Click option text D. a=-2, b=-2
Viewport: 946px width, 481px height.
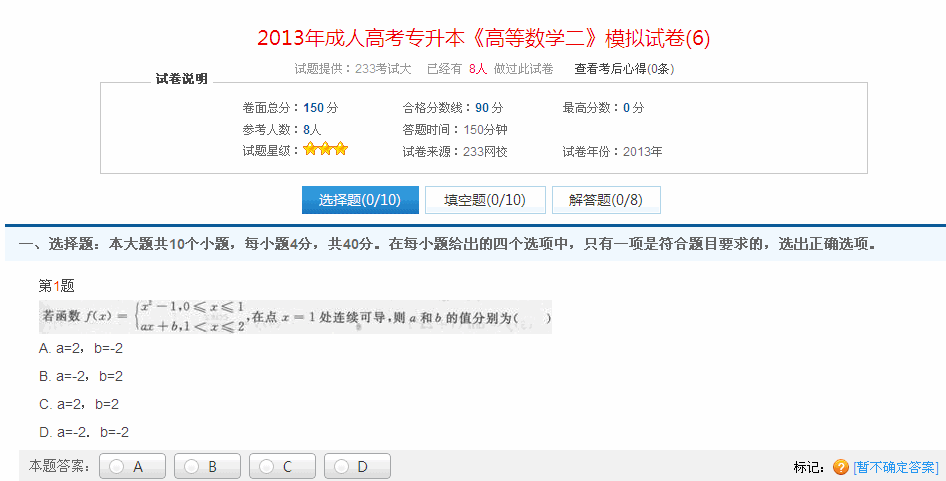[84, 432]
